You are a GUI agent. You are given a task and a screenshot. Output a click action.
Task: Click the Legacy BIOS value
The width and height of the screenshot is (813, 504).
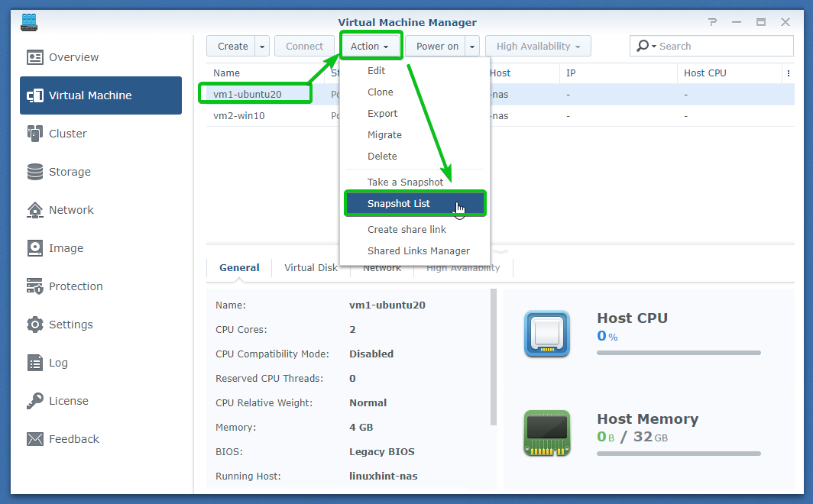point(381,451)
